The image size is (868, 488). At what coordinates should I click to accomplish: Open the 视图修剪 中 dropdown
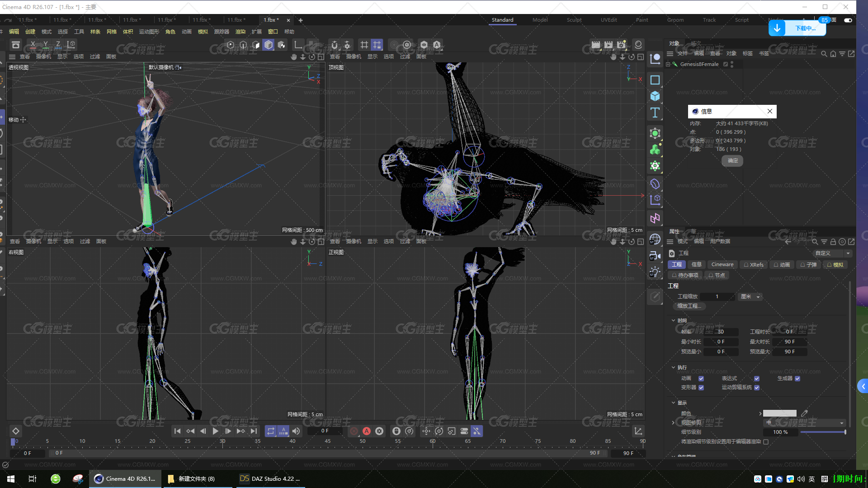click(804, 422)
